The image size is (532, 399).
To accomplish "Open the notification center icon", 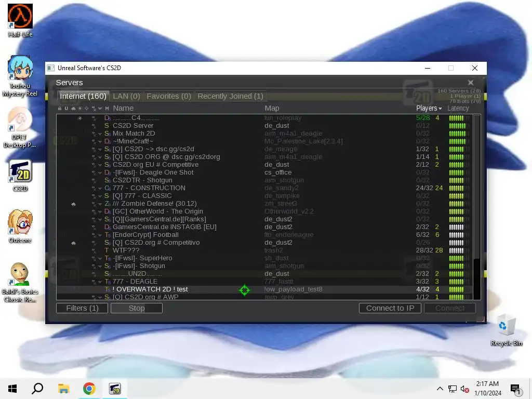I will pos(515,389).
